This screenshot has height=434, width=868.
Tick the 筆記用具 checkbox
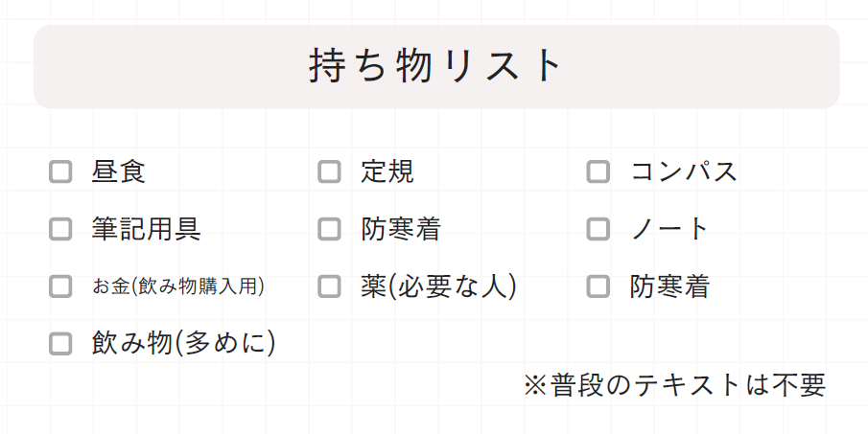60,229
